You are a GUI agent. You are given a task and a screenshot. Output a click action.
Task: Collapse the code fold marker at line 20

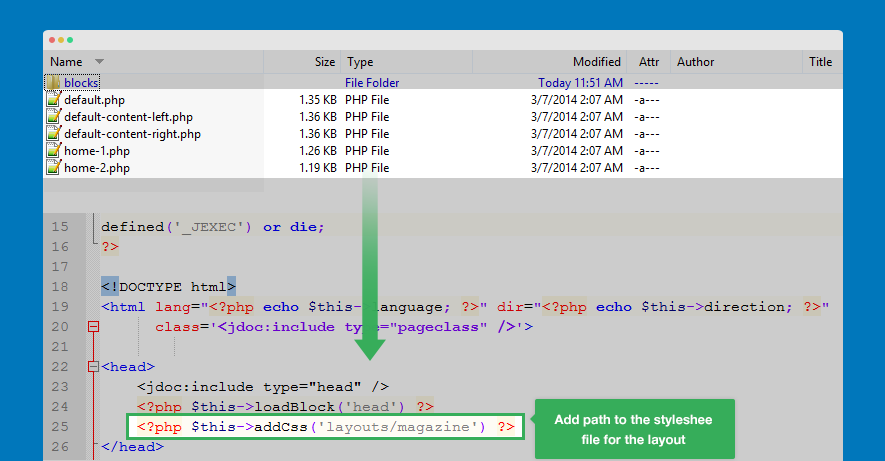94,327
